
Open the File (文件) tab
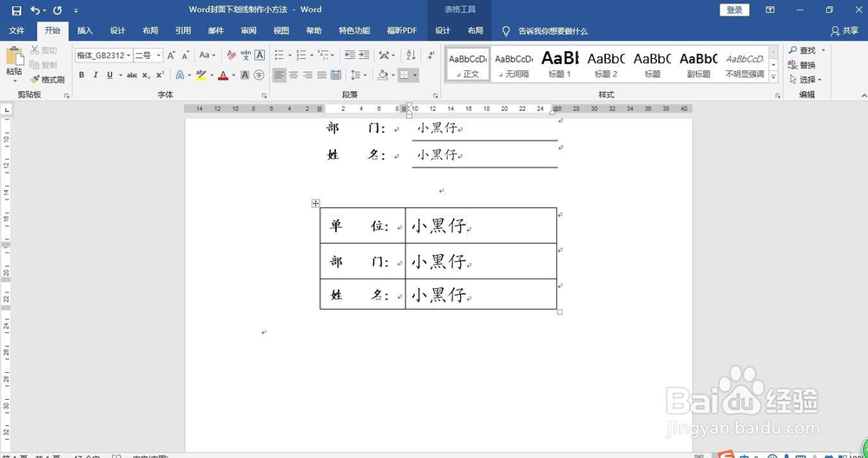pyautogui.click(x=16, y=31)
